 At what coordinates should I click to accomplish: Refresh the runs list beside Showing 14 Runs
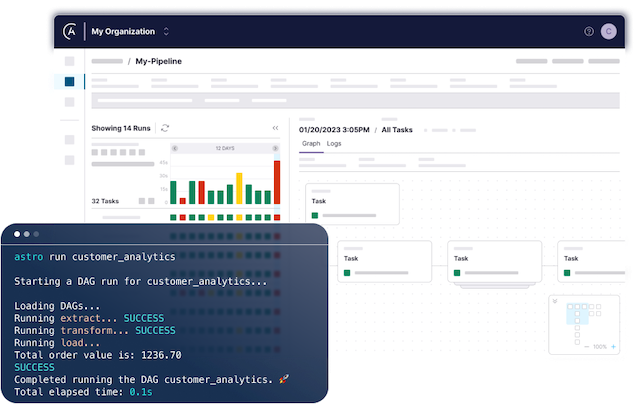[x=165, y=128]
